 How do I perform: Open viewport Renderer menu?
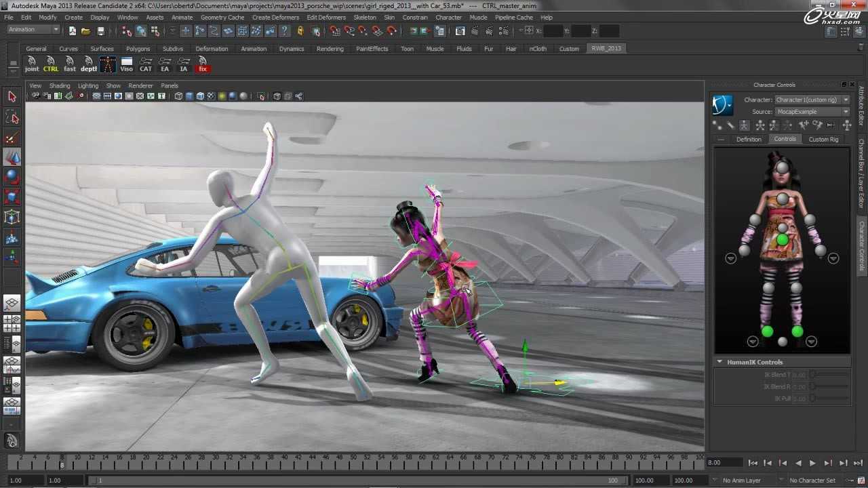tap(140, 85)
